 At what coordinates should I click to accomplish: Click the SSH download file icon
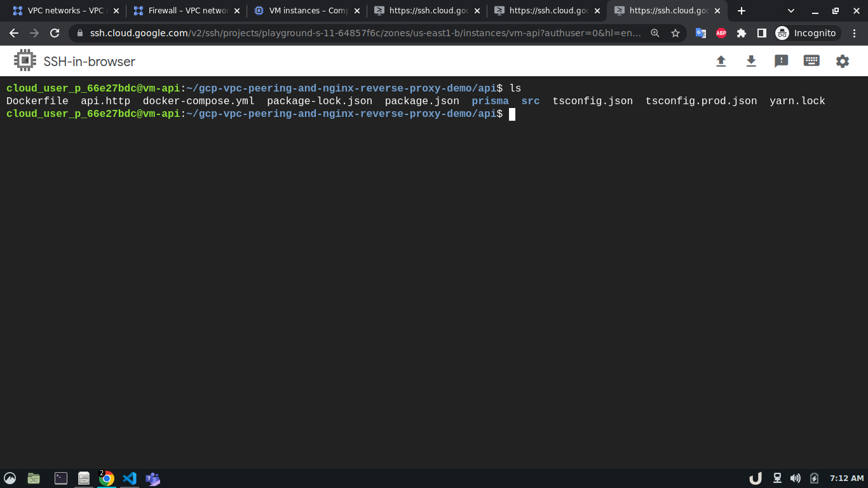[751, 61]
